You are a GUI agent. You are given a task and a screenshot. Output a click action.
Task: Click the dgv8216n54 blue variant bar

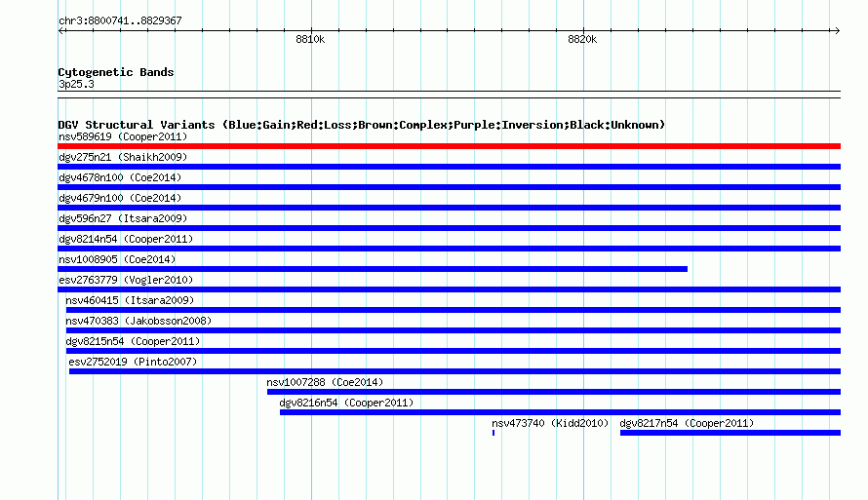pos(560,412)
